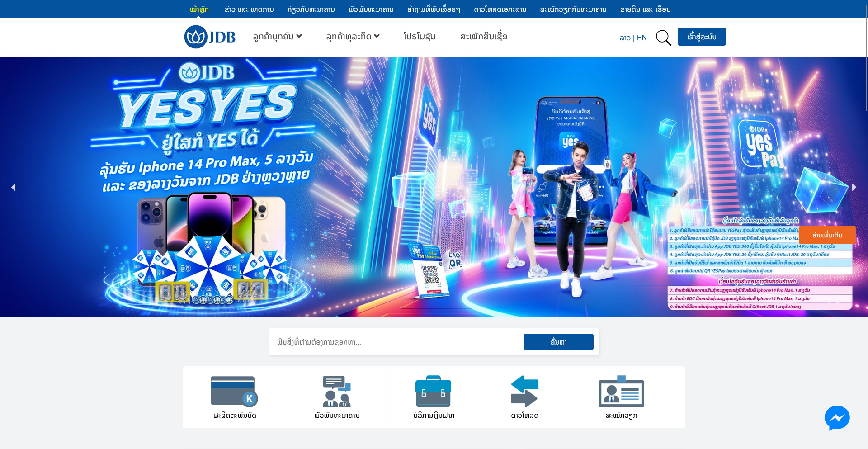Select ຂ່າວ ແລະ ເຫດການ news menu
The image size is (868, 449).
(x=248, y=9)
